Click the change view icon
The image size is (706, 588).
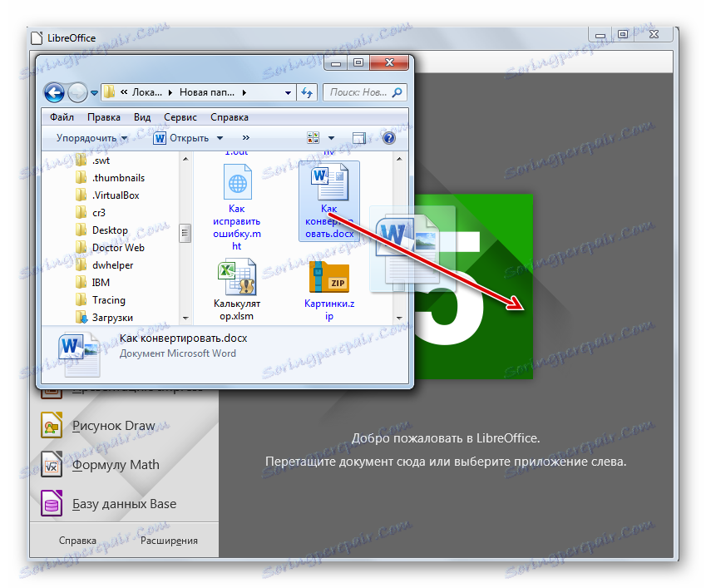tap(314, 138)
